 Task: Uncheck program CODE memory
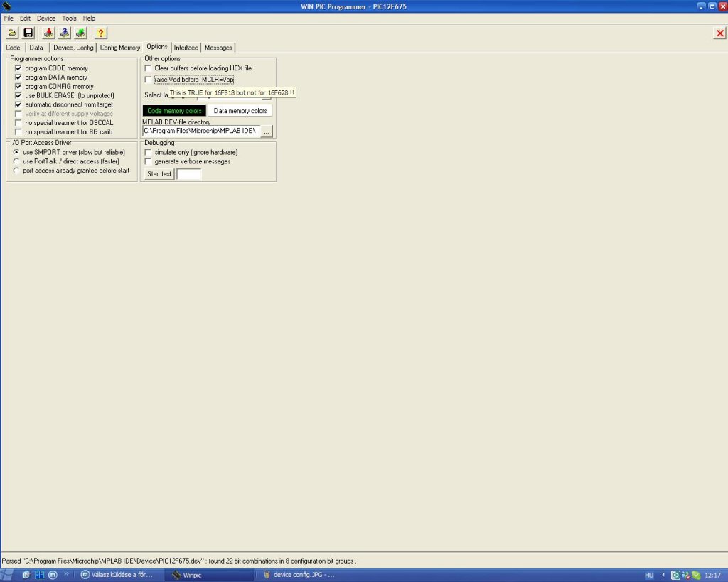[x=18, y=68]
